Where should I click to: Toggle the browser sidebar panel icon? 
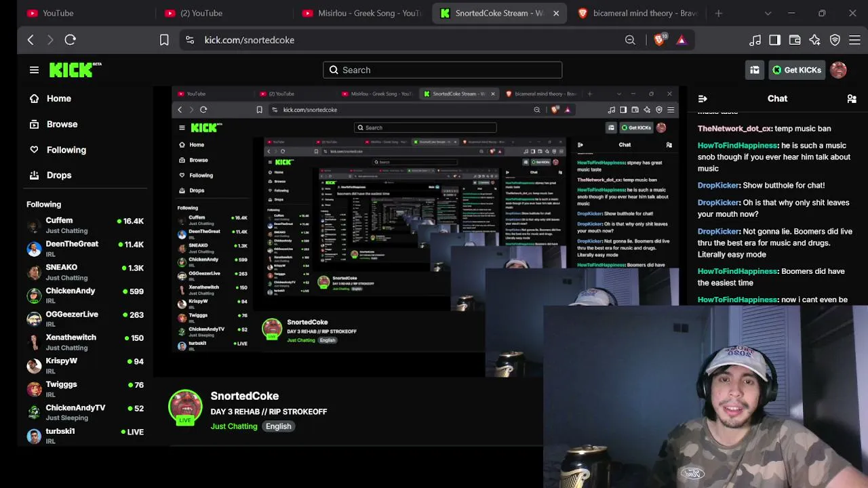(774, 40)
